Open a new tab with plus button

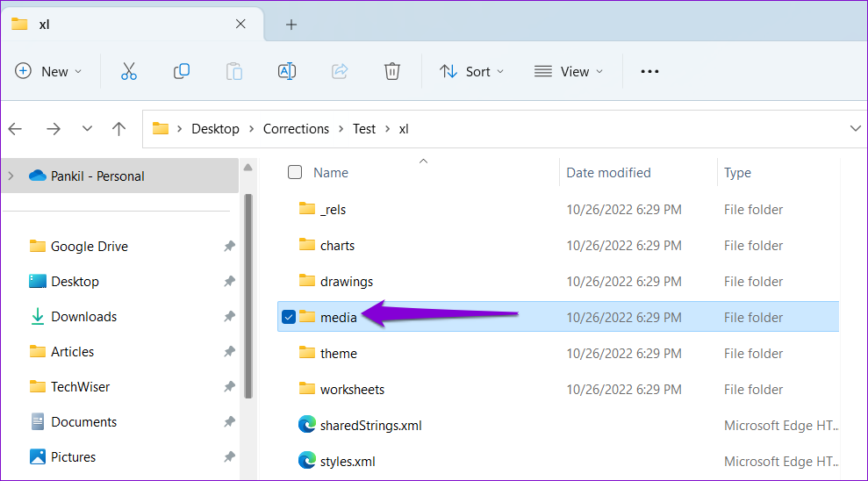click(x=291, y=25)
